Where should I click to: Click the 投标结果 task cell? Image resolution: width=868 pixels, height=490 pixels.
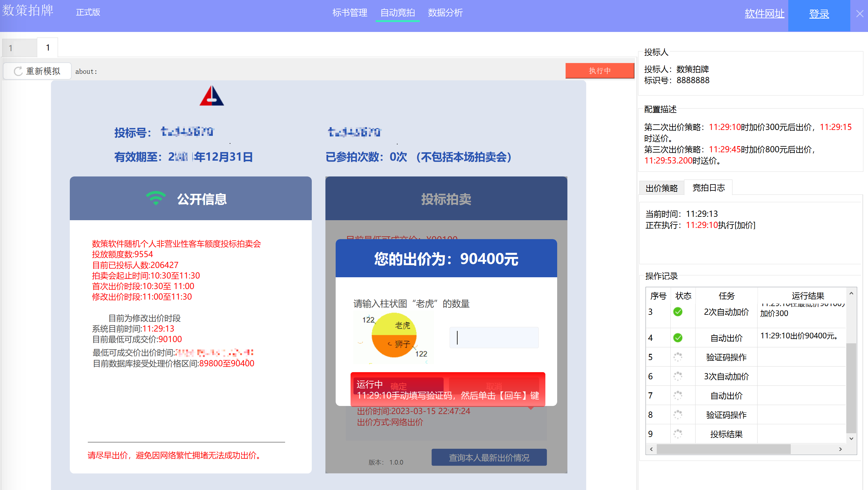(x=726, y=434)
